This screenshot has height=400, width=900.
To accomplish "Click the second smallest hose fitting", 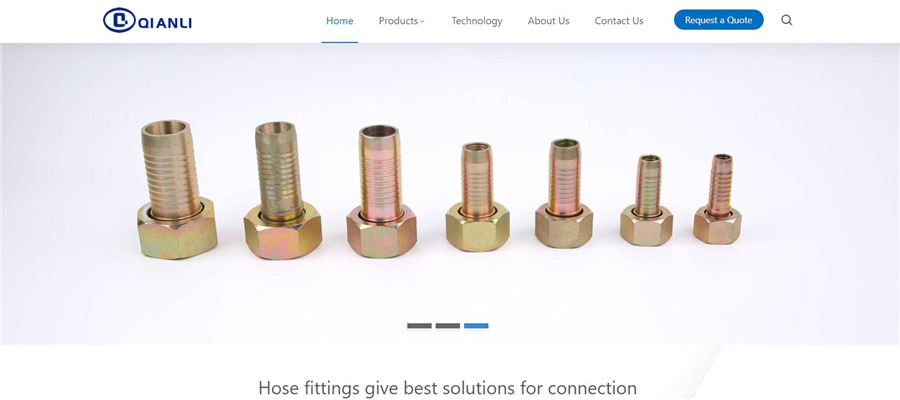I will 646,200.
